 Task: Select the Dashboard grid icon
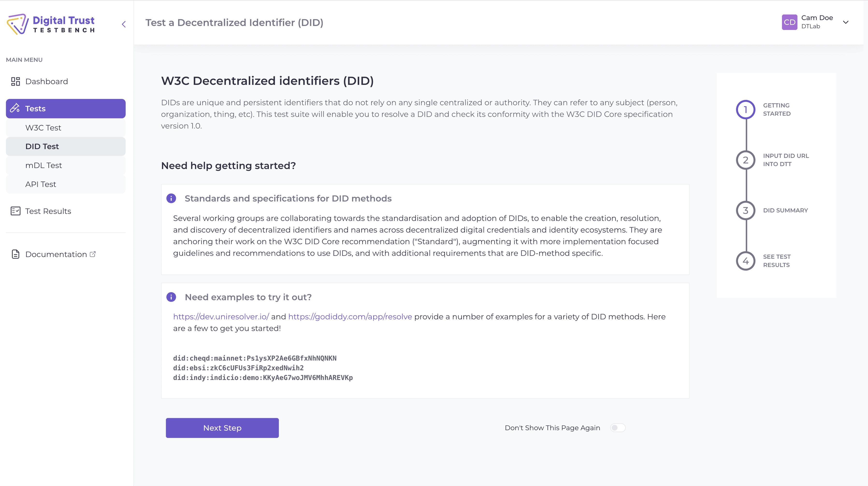tap(15, 81)
